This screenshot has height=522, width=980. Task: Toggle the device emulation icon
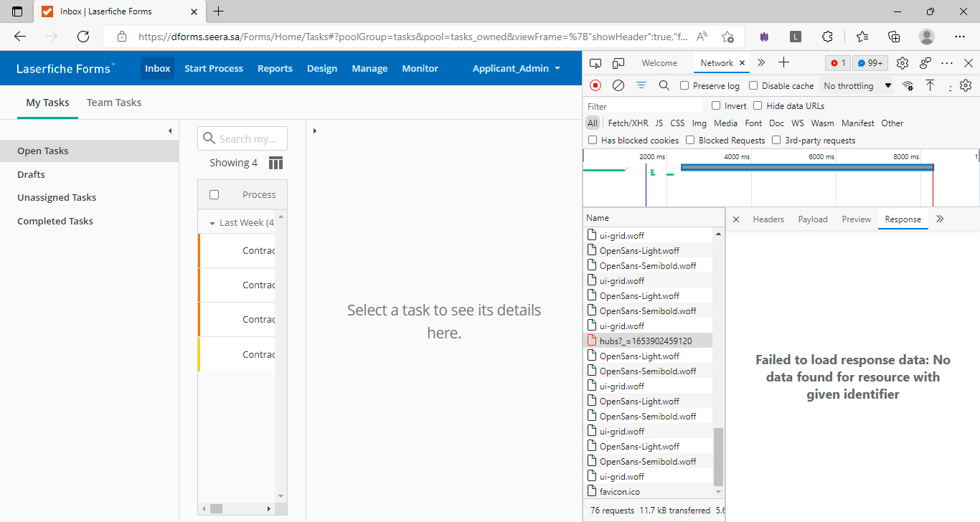click(618, 63)
